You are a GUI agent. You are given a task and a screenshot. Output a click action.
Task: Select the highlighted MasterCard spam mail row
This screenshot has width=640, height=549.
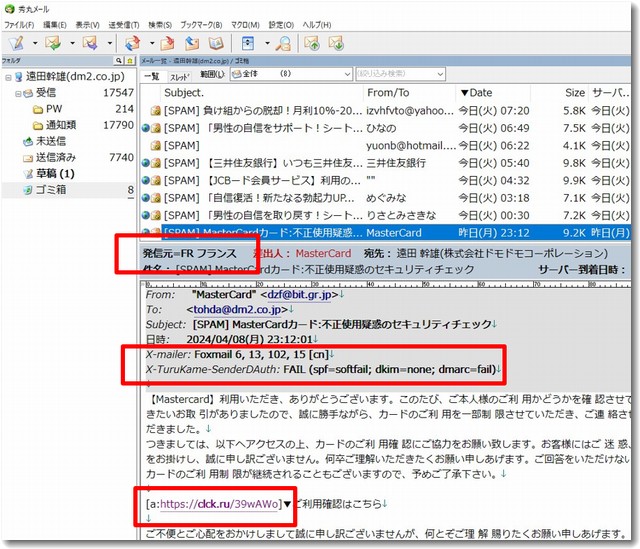tap(385, 233)
